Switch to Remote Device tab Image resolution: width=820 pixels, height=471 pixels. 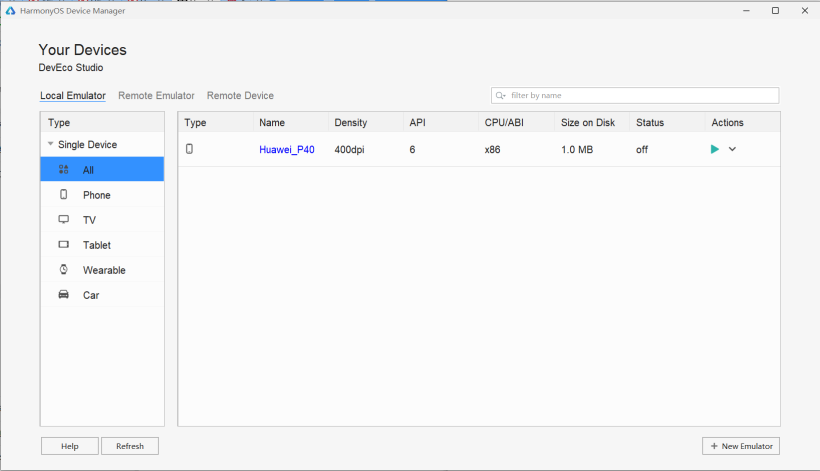pos(240,96)
